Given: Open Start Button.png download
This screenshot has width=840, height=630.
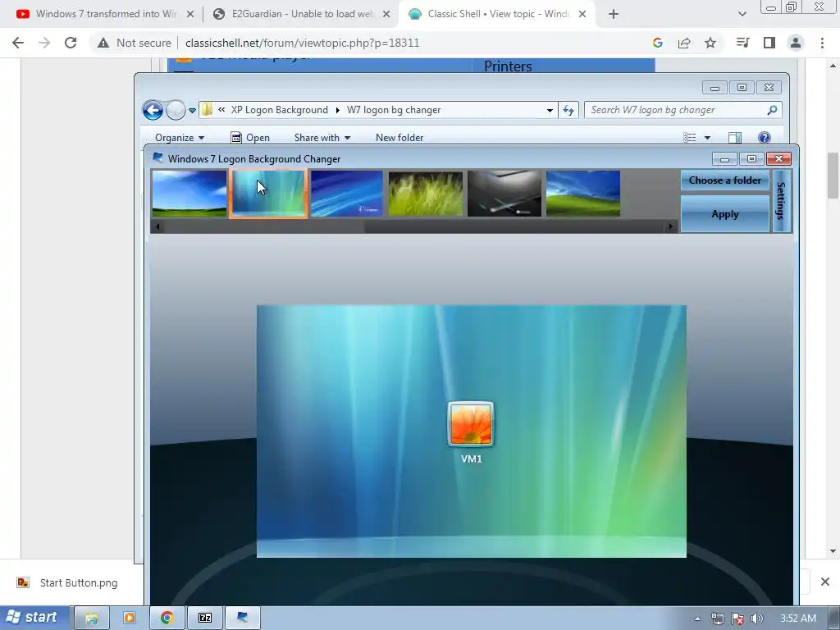Looking at the screenshot, I should pos(67,583).
